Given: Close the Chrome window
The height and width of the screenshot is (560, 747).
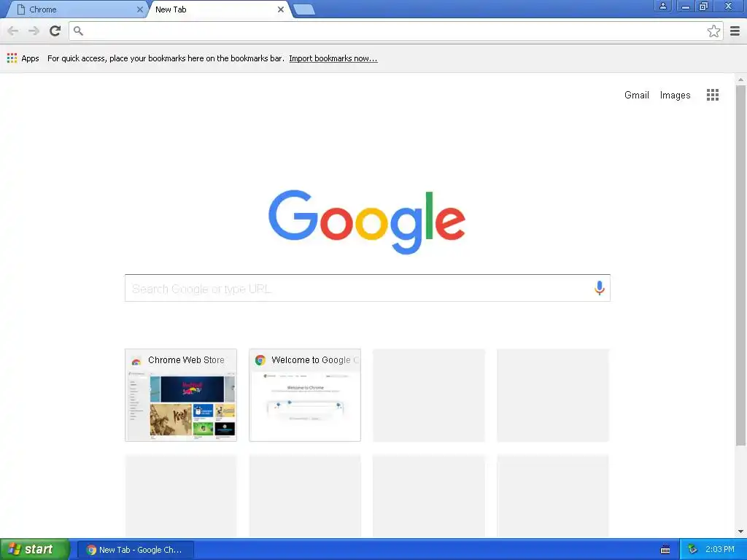Looking at the screenshot, I should 729,6.
